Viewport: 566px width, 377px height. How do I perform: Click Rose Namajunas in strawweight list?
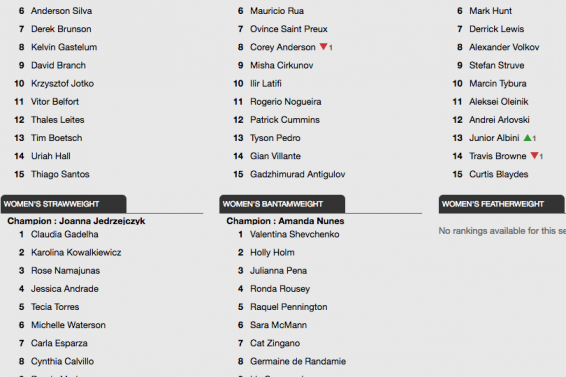(x=65, y=271)
